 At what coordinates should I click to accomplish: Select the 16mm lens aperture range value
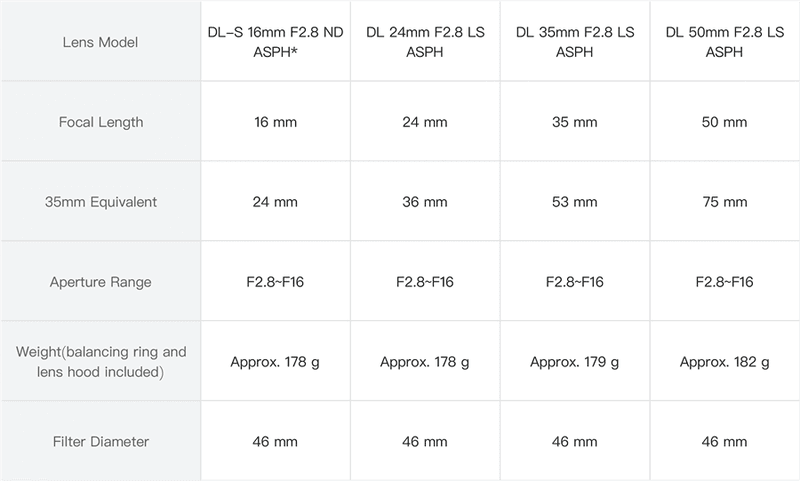click(x=275, y=282)
